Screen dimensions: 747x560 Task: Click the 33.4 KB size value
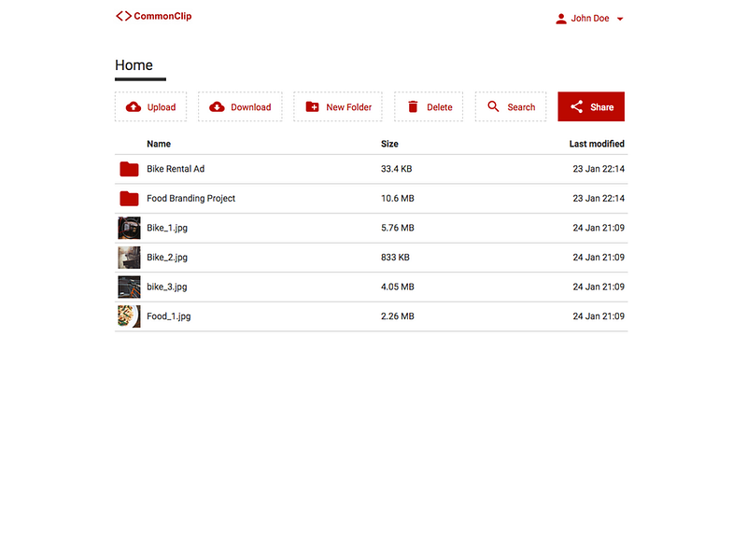pyautogui.click(x=396, y=169)
